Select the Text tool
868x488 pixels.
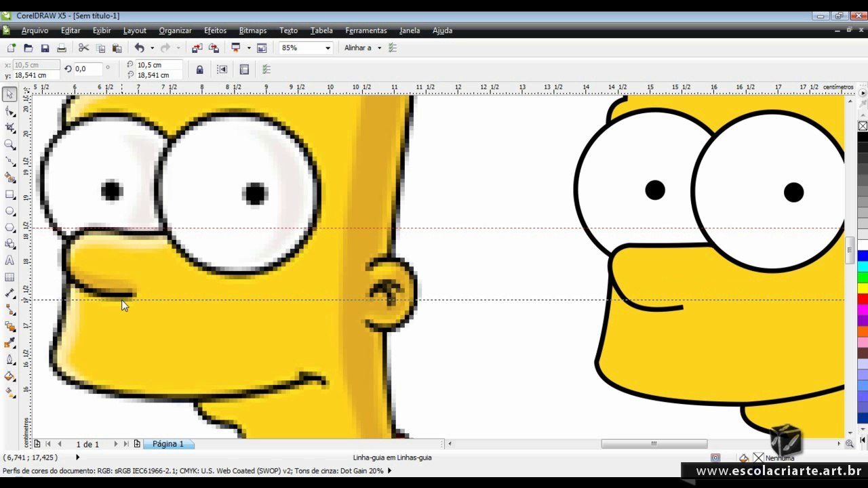(x=9, y=260)
